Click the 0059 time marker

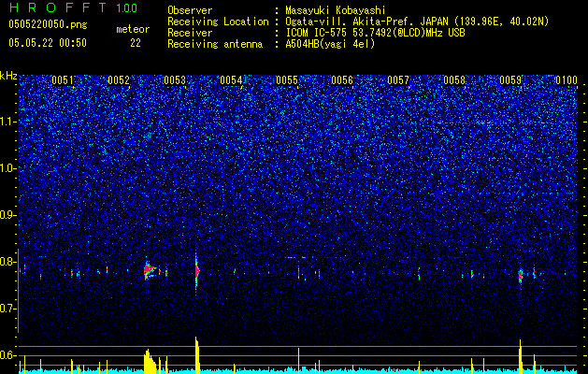pyautogui.click(x=510, y=80)
